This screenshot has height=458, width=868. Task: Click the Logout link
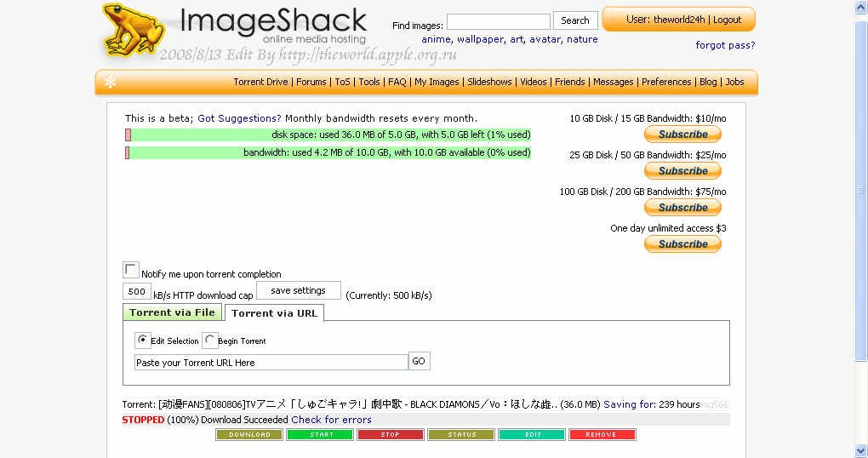pos(727,20)
